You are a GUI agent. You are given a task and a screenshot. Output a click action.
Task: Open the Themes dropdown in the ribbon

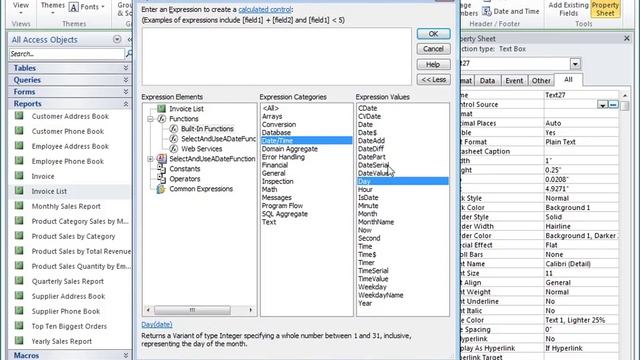53,9
